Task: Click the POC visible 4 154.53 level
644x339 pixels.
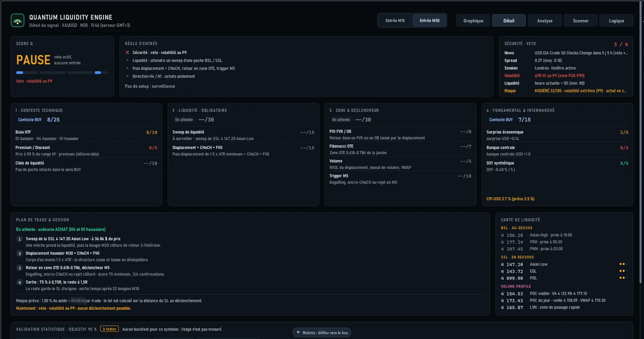Action: click(564, 294)
